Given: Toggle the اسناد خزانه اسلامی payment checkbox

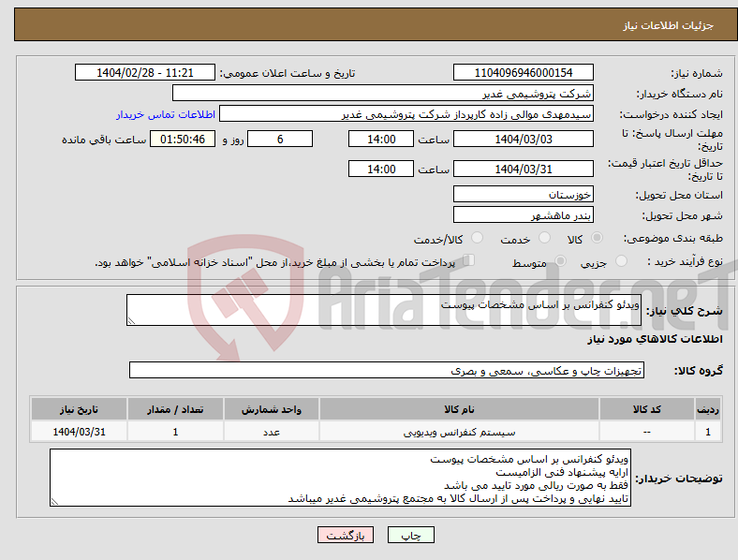Looking at the screenshot, I should [468, 260].
